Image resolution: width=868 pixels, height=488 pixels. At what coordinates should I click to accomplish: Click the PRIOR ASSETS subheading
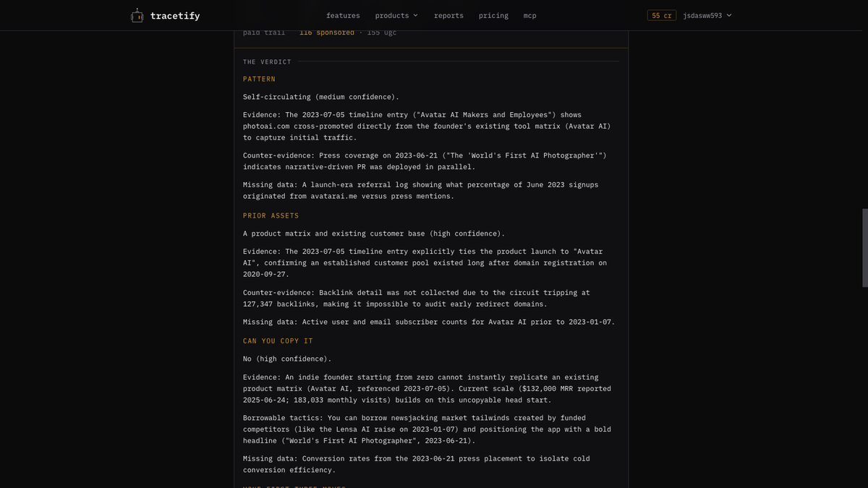(271, 216)
